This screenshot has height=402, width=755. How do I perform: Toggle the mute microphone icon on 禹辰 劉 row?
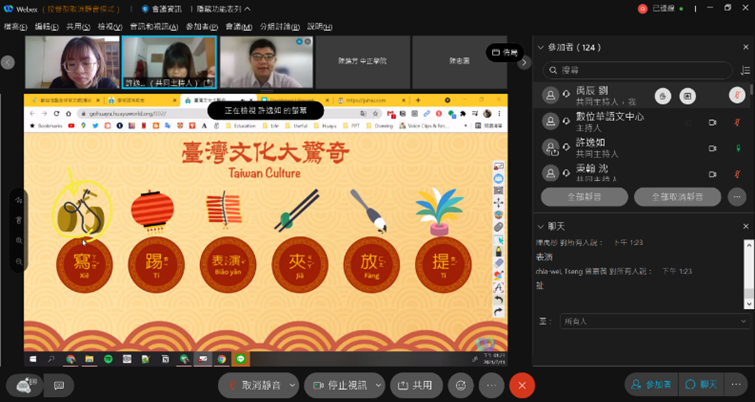[x=737, y=96]
